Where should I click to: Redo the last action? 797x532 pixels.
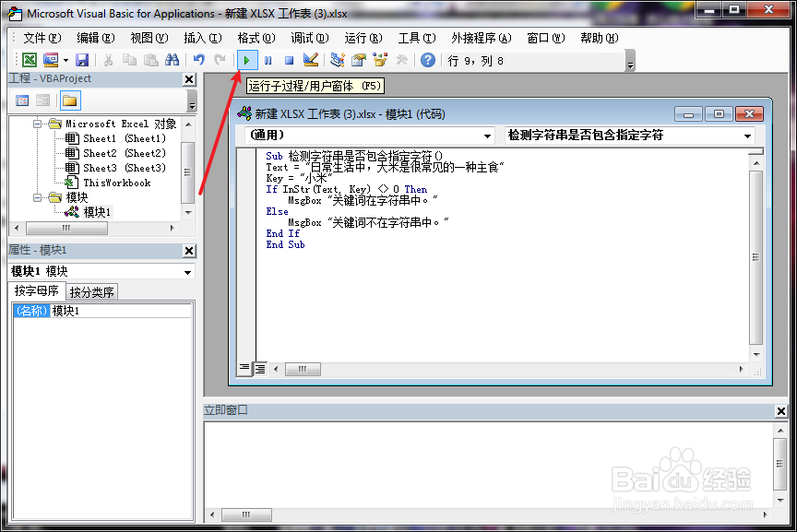(x=220, y=60)
